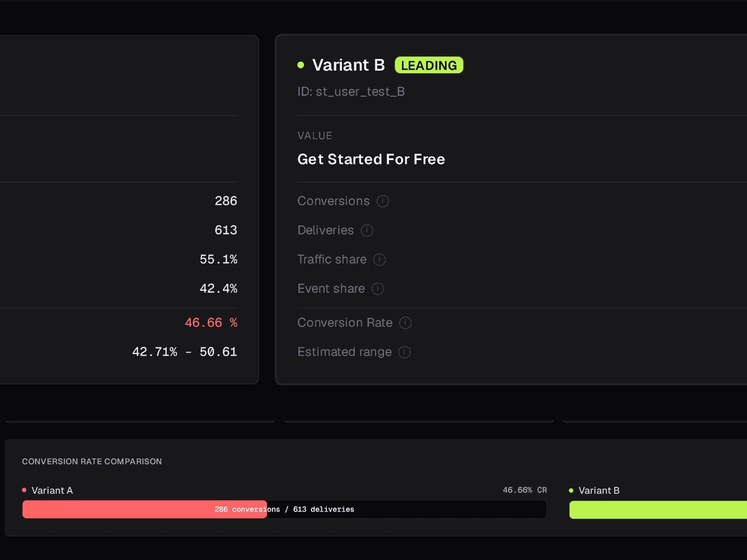Open the Estimated range info icon
The image size is (747, 560).
[x=404, y=352]
